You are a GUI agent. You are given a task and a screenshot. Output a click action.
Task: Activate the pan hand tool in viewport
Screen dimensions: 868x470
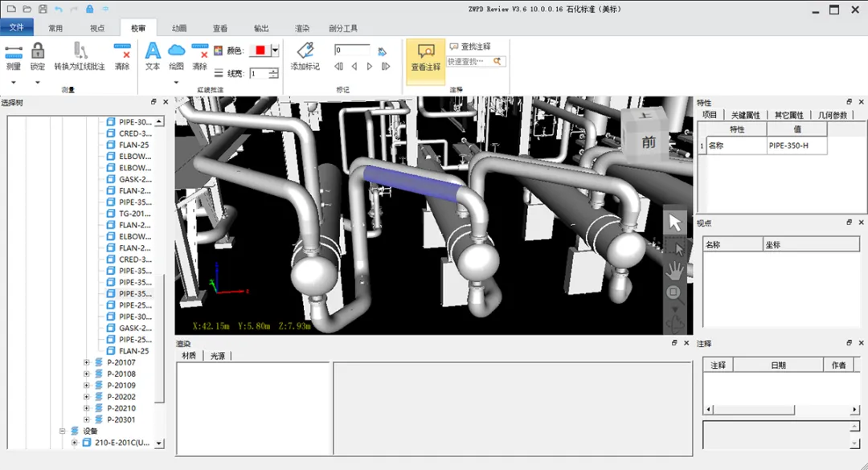pos(674,270)
